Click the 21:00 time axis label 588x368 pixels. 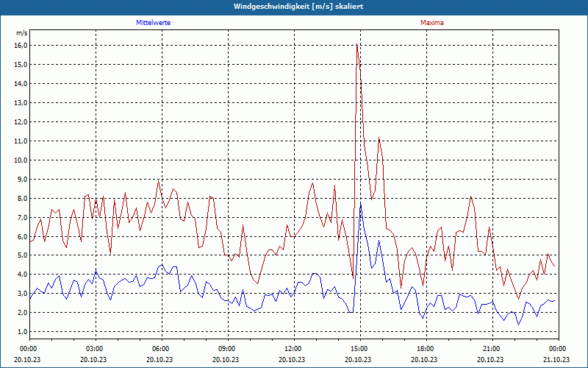point(492,349)
